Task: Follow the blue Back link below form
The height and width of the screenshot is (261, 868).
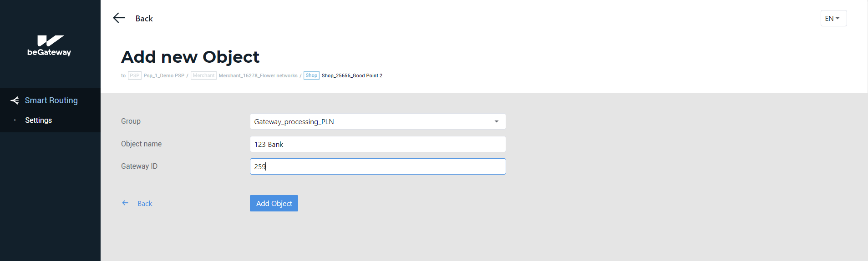Action: click(x=145, y=204)
